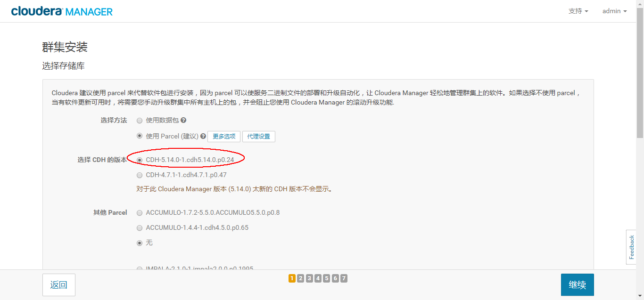Select ACCUMULO-1.7.2-5.5.0.ACCUMULO5.5.0.p0.8 parcel

pyautogui.click(x=140, y=213)
